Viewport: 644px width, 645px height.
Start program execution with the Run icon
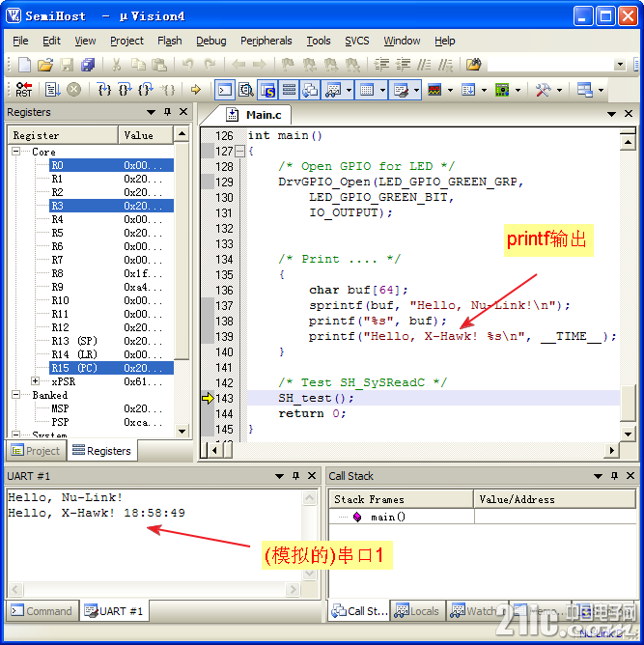(53, 89)
